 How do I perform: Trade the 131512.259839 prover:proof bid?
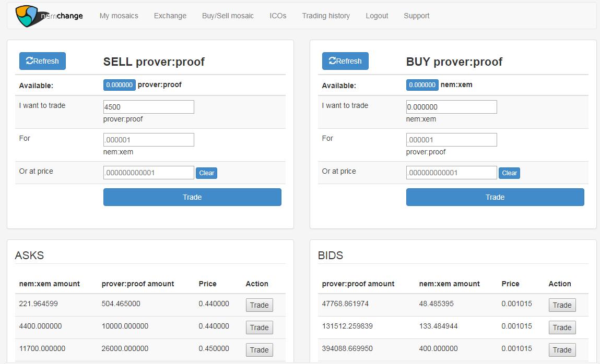coord(562,327)
